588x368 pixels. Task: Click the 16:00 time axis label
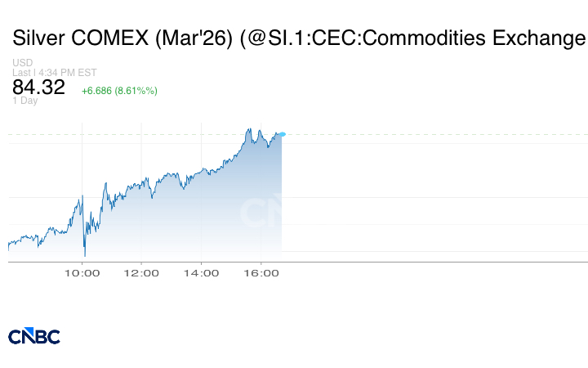[260, 273]
